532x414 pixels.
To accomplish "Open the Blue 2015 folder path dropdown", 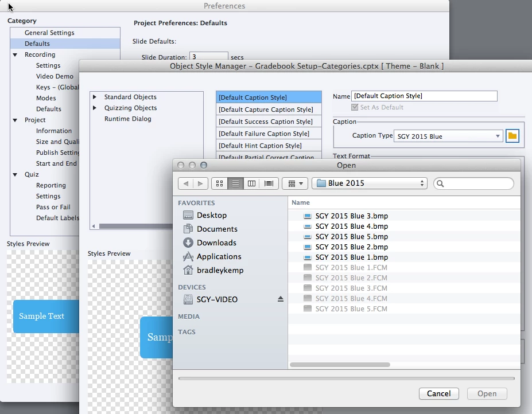I will pyautogui.click(x=370, y=183).
